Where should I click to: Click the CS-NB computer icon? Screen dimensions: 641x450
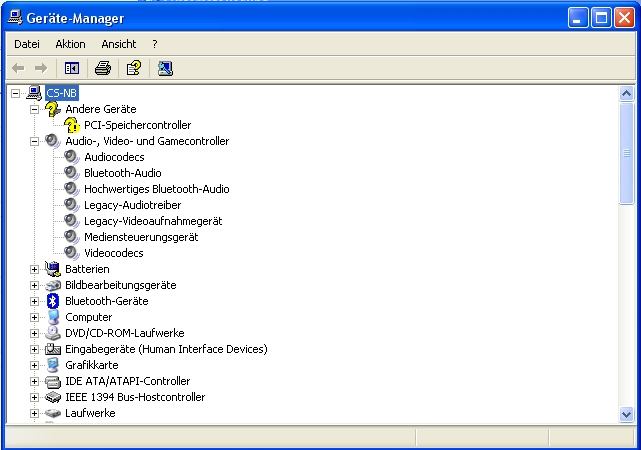pyautogui.click(x=34, y=93)
